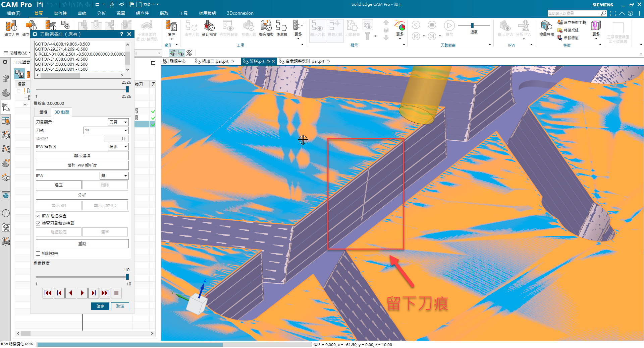Image resolution: width=644 pixels, height=348 pixels.
Task: Click the 顯示選項 button
Action: pyautogui.click(x=82, y=156)
